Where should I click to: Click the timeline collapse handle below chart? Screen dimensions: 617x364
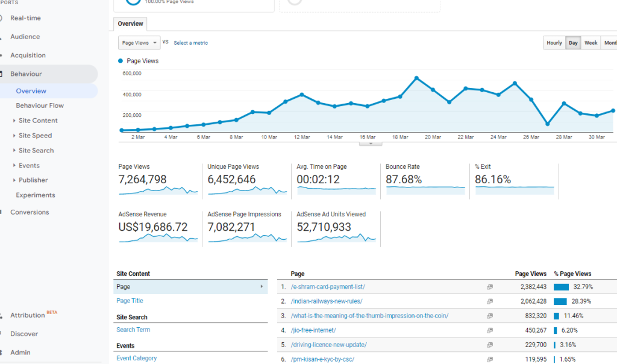coord(371,143)
